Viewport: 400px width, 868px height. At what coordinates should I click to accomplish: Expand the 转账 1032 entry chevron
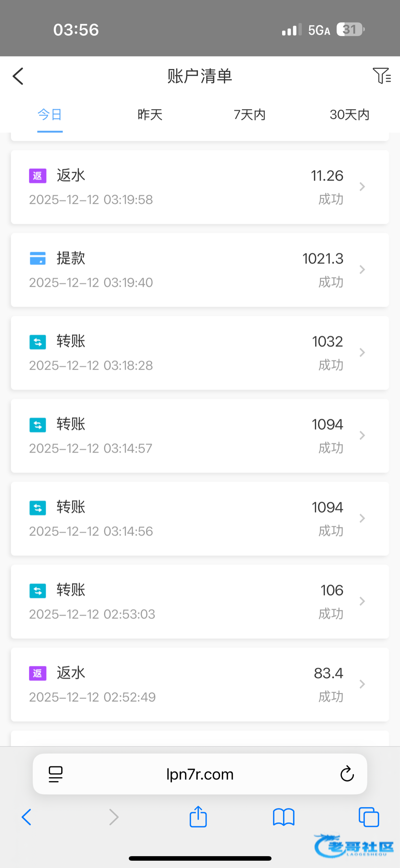pyautogui.click(x=362, y=352)
